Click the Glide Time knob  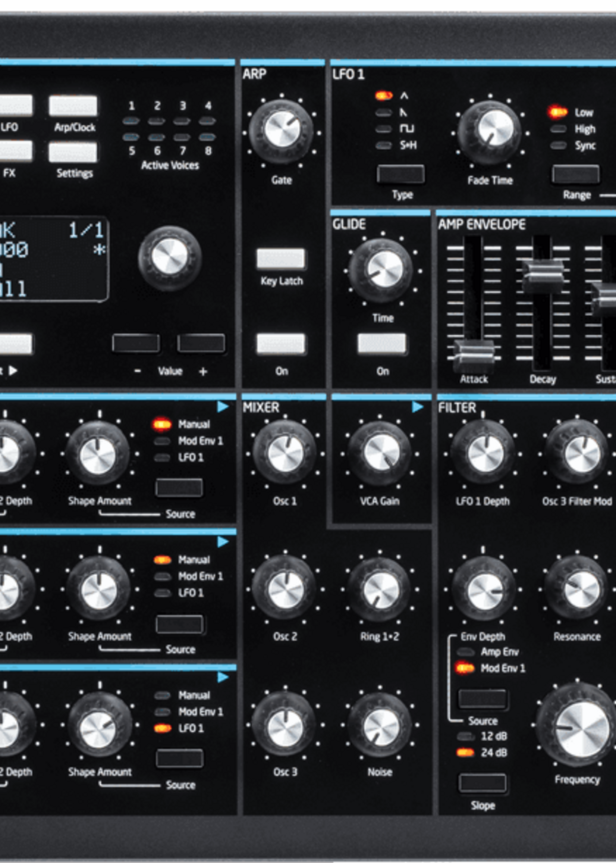381,270
